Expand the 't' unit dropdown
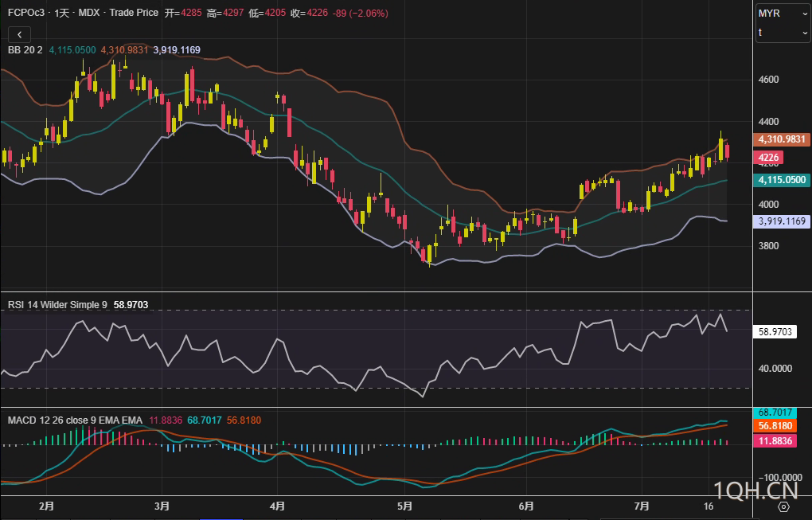Viewport: 812px width, 520px height. pos(782,32)
